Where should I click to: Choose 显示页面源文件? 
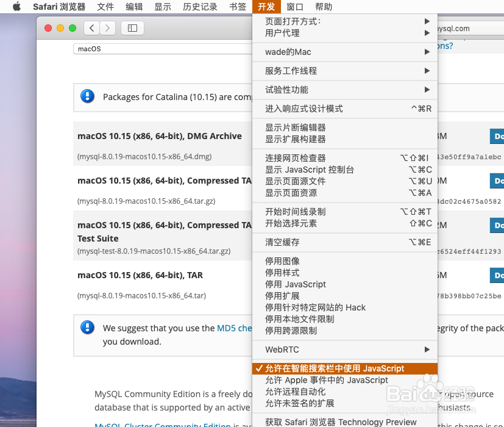click(345, 181)
